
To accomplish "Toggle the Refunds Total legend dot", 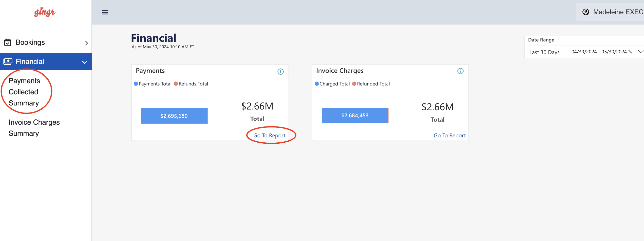I will coord(176,84).
